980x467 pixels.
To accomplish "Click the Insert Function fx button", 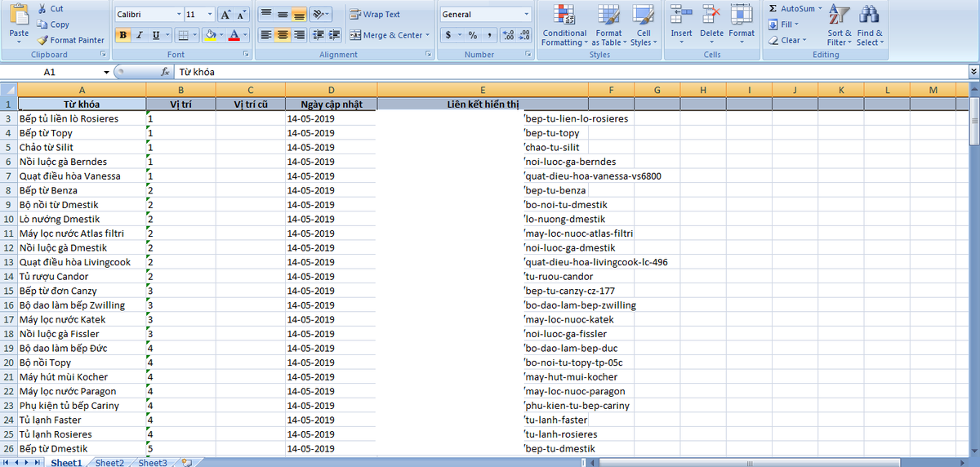I will pyautogui.click(x=165, y=72).
